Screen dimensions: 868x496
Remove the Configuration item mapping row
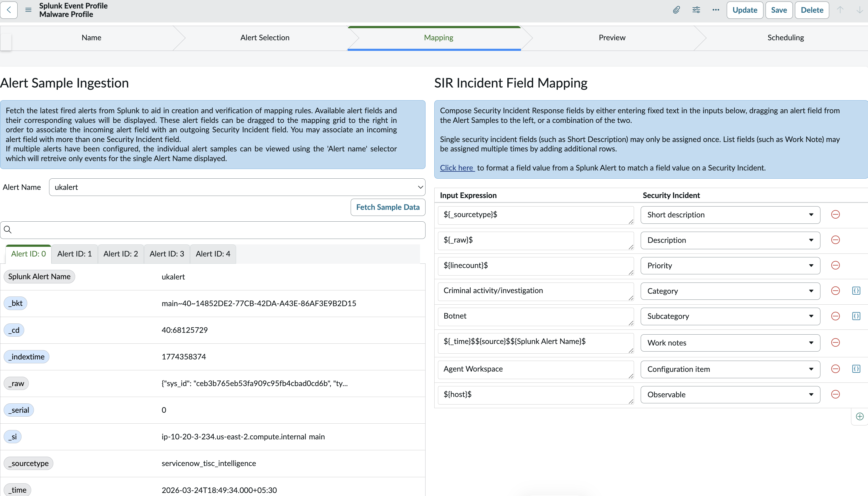pyautogui.click(x=835, y=369)
